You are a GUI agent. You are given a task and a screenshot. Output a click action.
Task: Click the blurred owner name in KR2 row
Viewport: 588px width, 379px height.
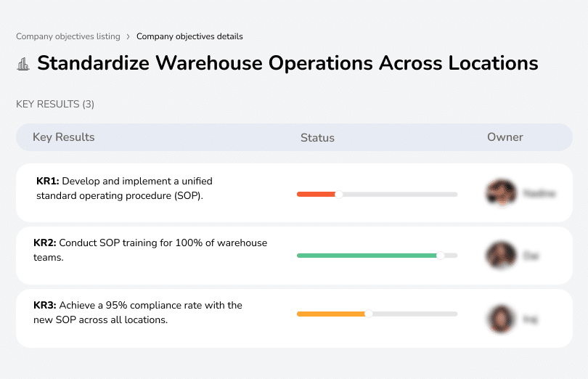531,256
